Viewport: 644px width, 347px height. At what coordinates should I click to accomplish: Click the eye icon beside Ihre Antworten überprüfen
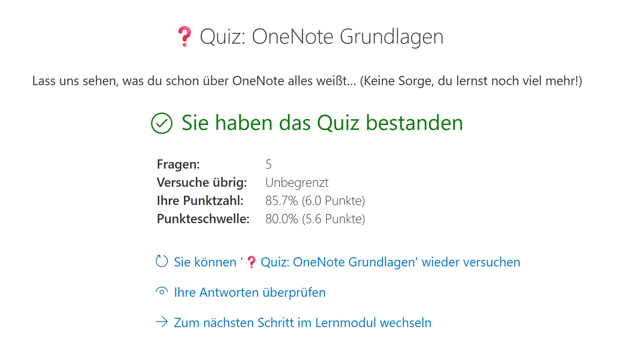162,292
